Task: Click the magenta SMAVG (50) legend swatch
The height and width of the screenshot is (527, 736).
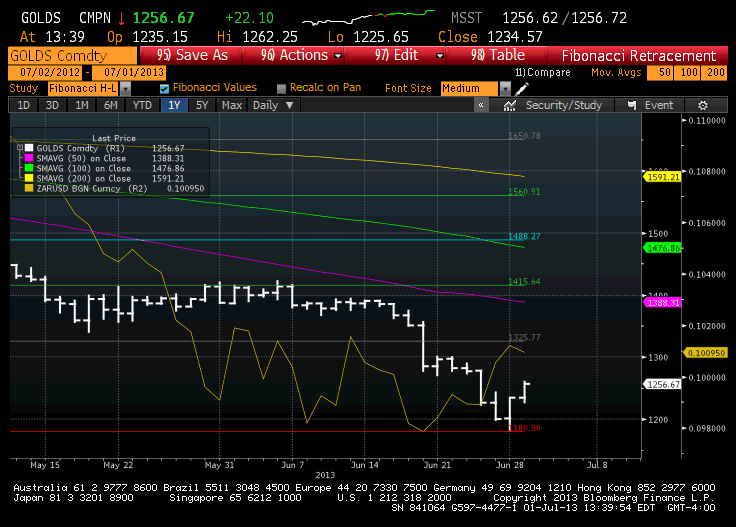Action: [29, 158]
